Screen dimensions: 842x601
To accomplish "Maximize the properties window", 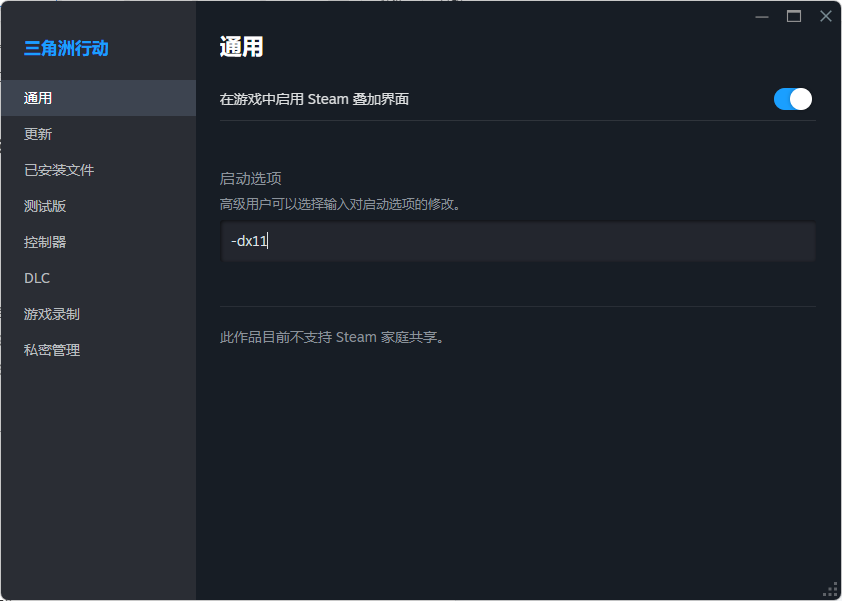I will pos(793,16).
